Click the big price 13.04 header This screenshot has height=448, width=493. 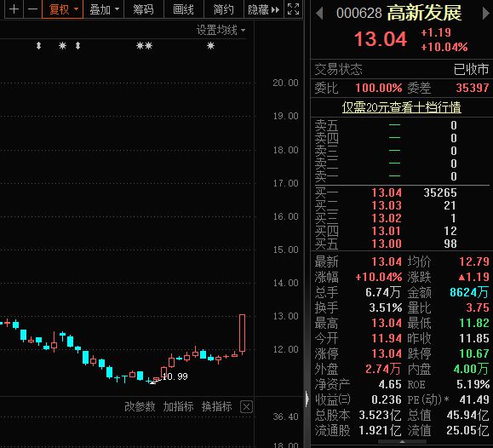coord(381,39)
